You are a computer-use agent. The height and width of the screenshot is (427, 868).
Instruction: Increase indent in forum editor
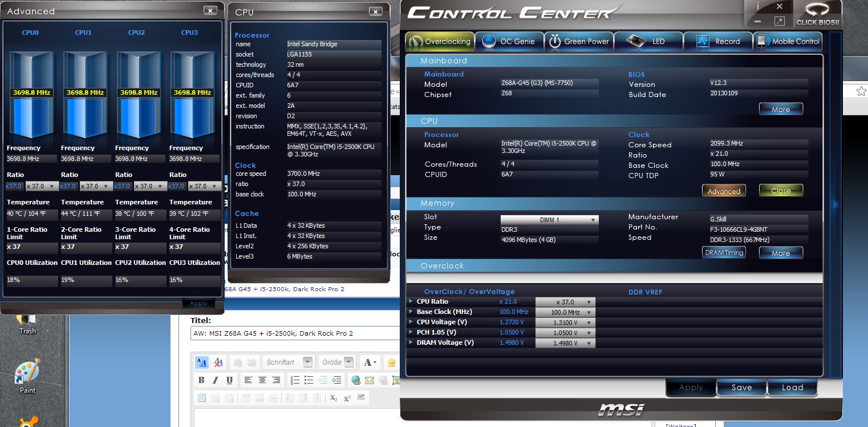point(336,380)
